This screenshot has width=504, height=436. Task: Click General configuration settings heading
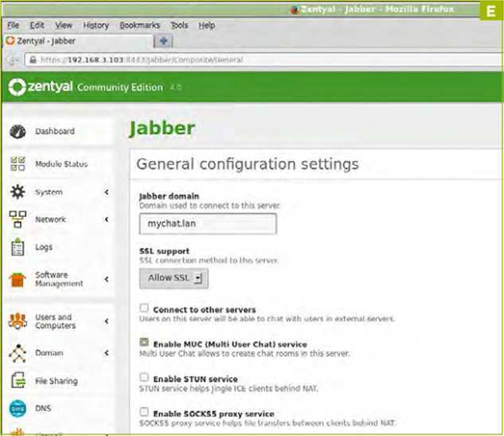click(247, 164)
